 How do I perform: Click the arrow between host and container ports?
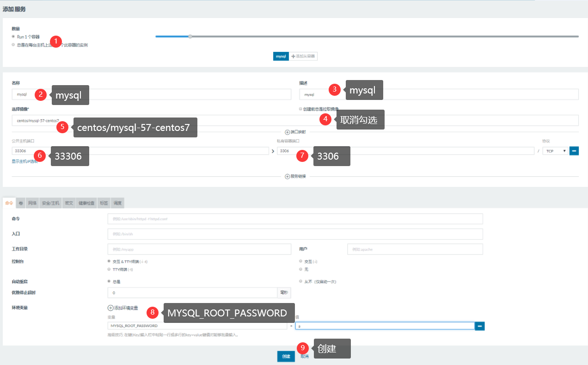click(x=273, y=151)
